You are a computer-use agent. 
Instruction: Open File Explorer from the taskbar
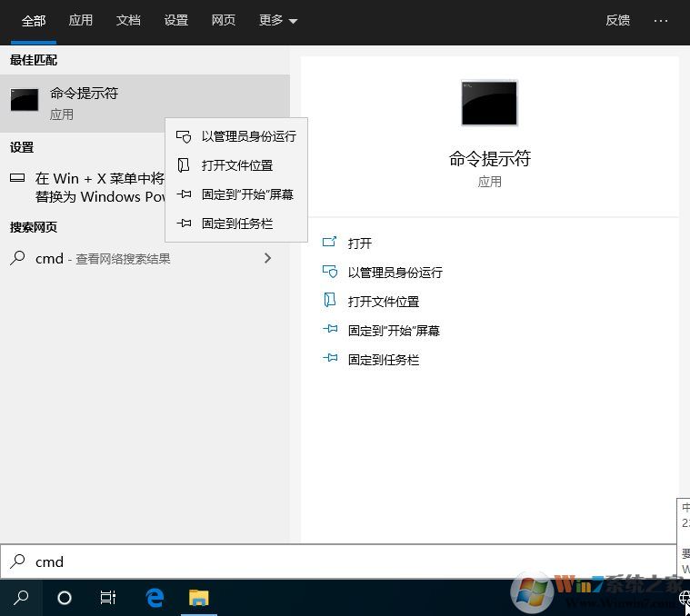pyautogui.click(x=199, y=598)
